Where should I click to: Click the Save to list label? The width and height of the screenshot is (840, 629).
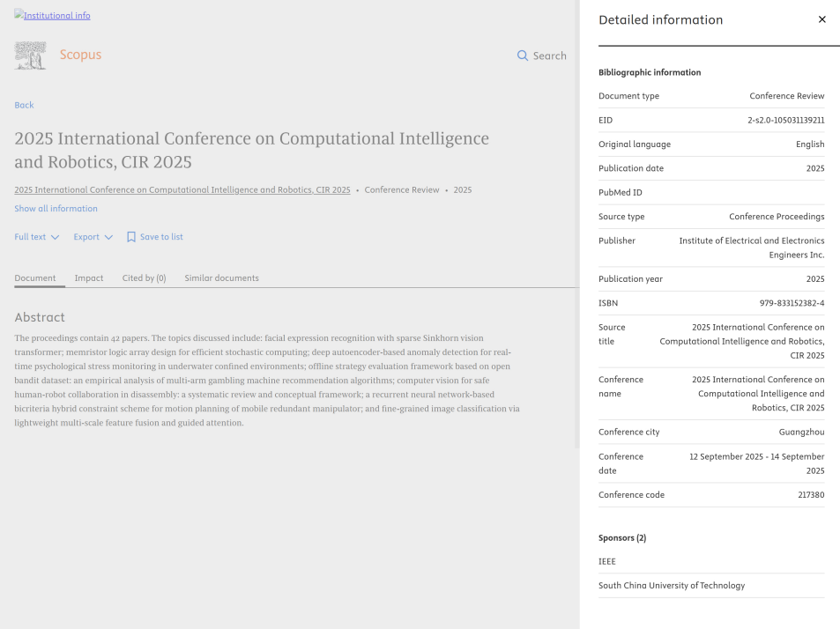tap(161, 237)
